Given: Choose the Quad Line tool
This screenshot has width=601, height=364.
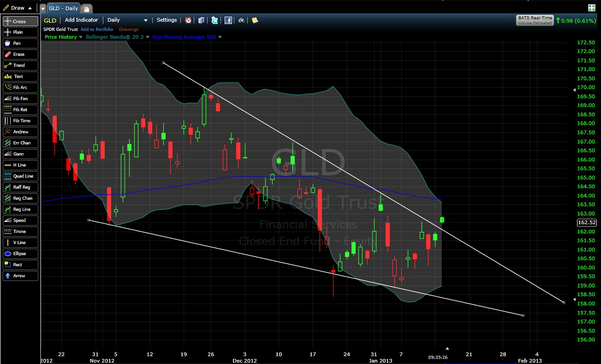Looking at the screenshot, I should coord(20,176).
